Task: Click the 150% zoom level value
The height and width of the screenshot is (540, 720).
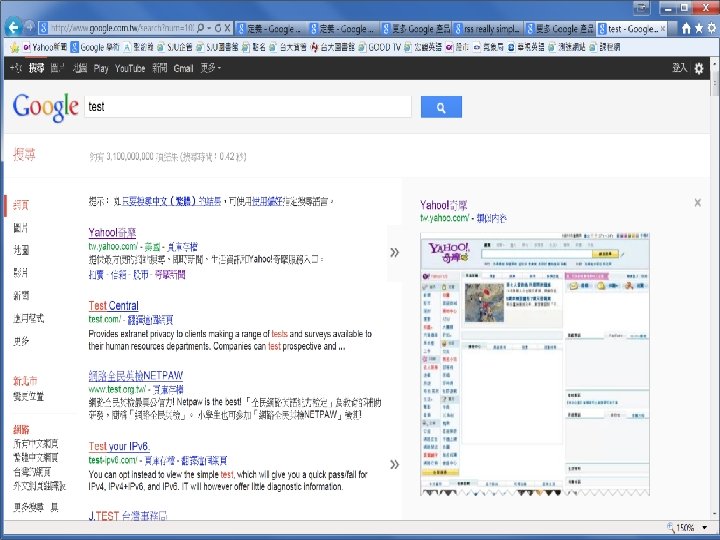Action: 686,528
